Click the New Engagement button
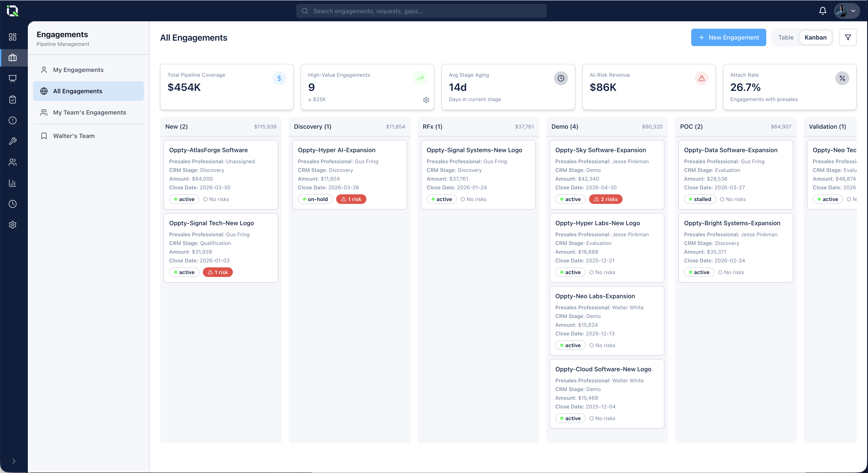 pyautogui.click(x=728, y=37)
